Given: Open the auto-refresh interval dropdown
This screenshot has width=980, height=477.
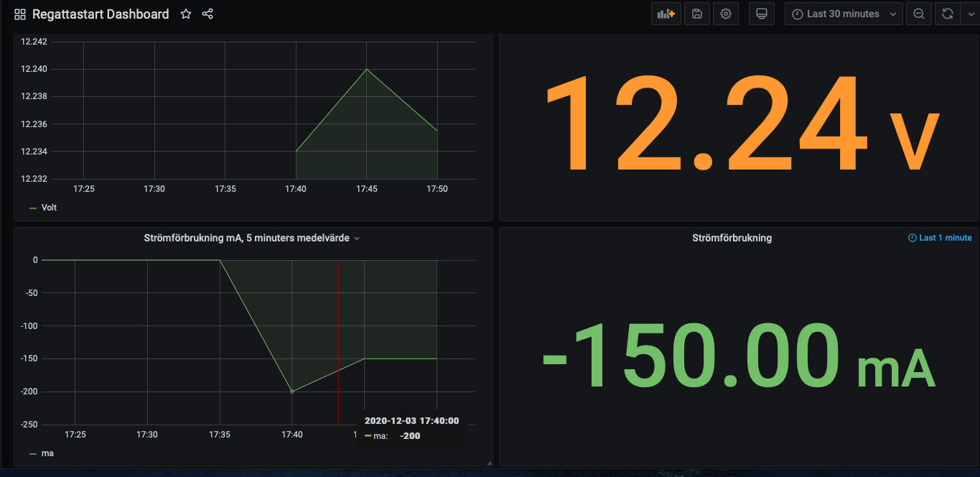Looking at the screenshot, I should coord(970,14).
